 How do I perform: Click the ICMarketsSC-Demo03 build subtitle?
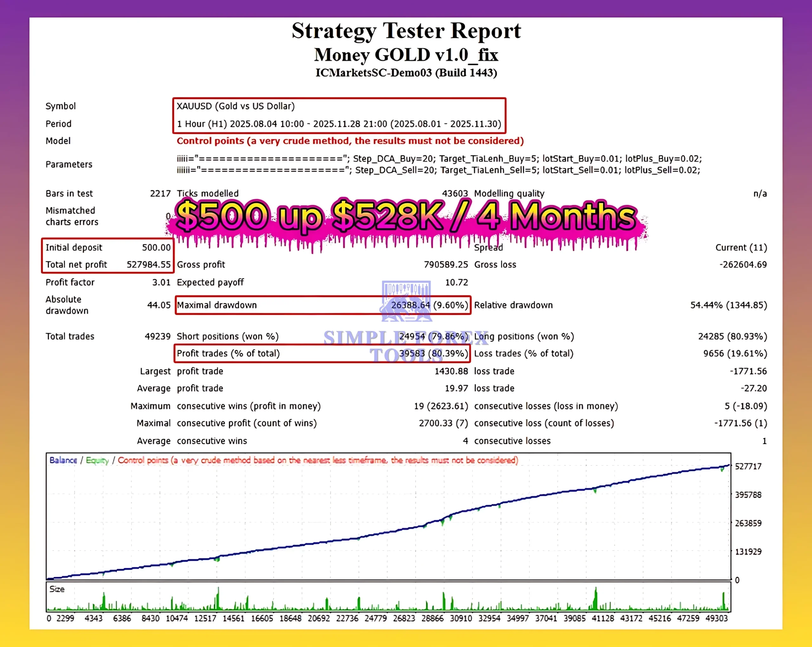[406, 73]
